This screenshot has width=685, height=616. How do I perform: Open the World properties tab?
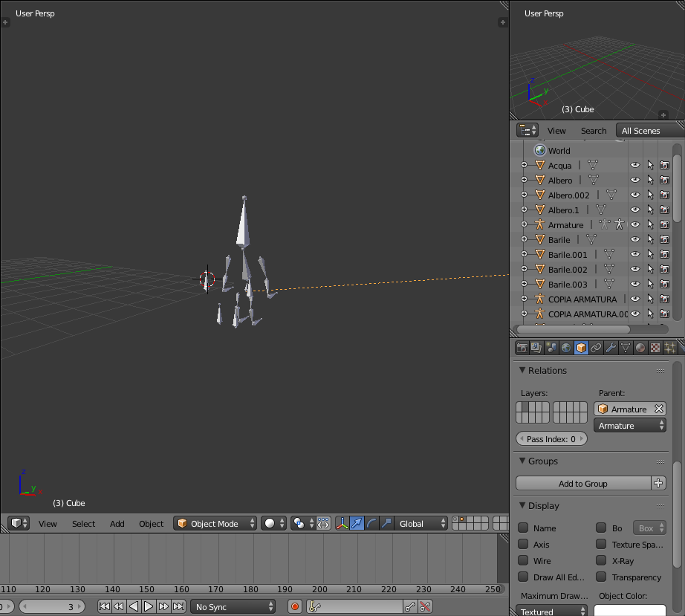point(566,348)
